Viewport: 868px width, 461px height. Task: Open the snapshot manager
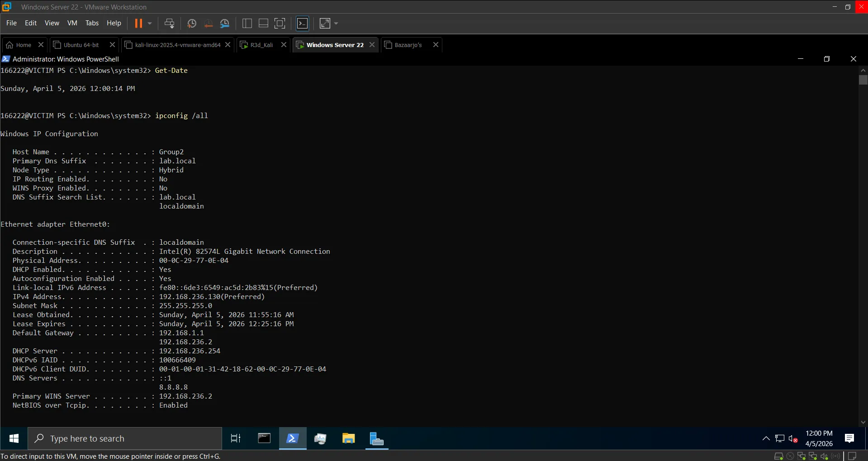tap(225, 23)
